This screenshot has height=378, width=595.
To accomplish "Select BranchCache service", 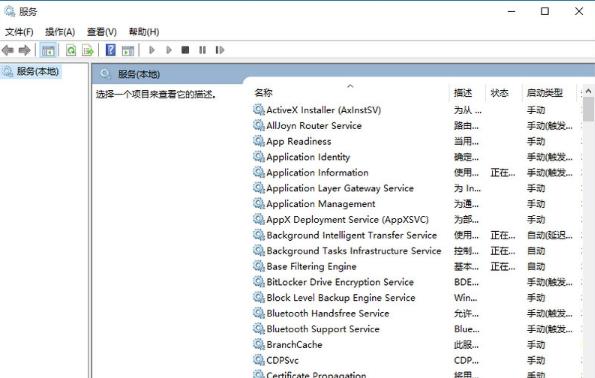I will (x=294, y=345).
